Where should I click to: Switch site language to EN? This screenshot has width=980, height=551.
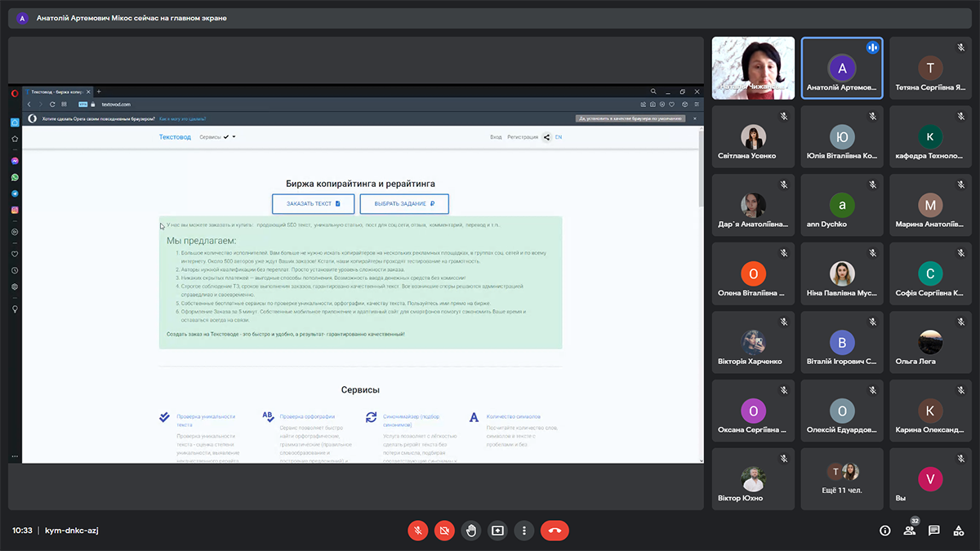pyautogui.click(x=559, y=137)
